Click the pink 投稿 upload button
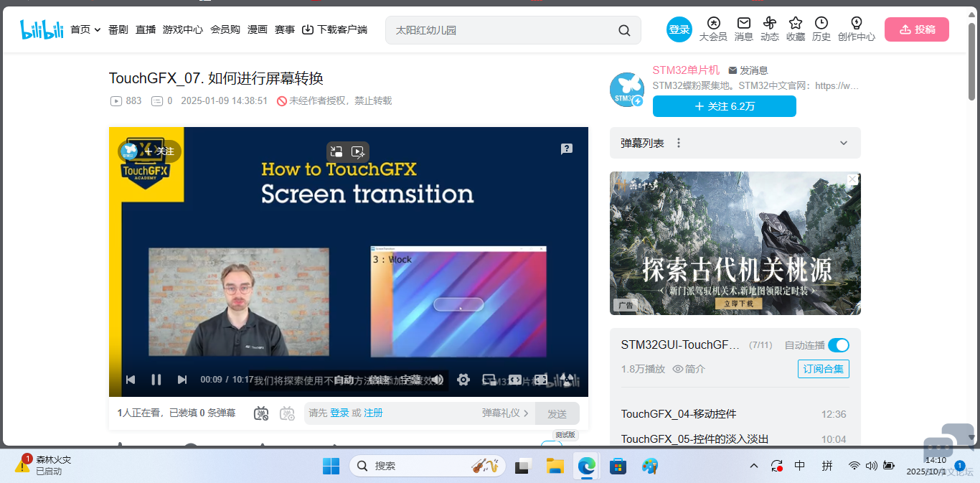This screenshot has height=483, width=980. pyautogui.click(x=916, y=29)
